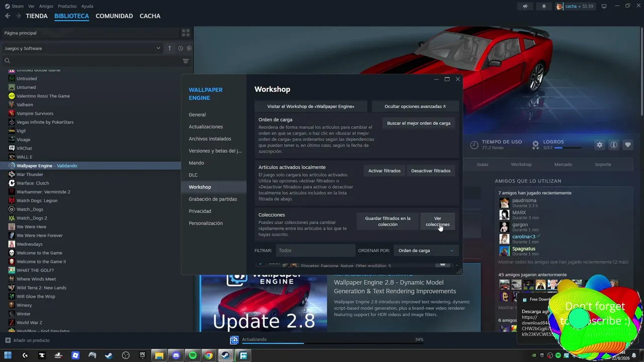Launch Discord from the taskbar

(x=176, y=355)
